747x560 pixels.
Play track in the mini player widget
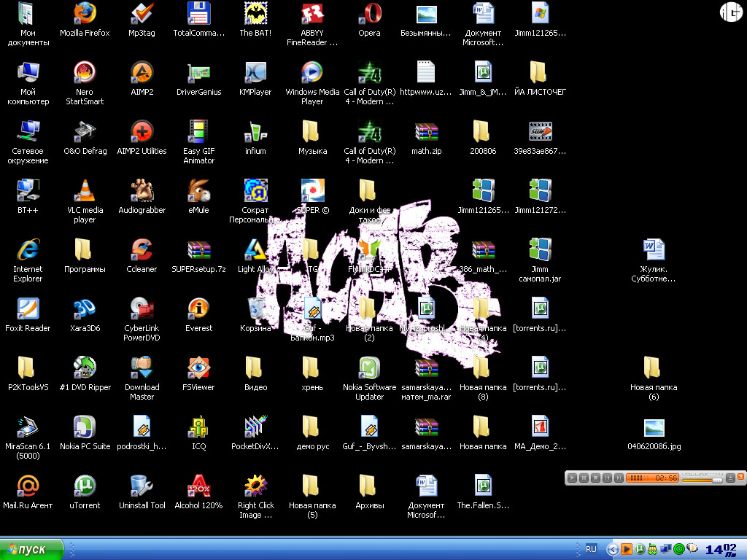pos(572,478)
